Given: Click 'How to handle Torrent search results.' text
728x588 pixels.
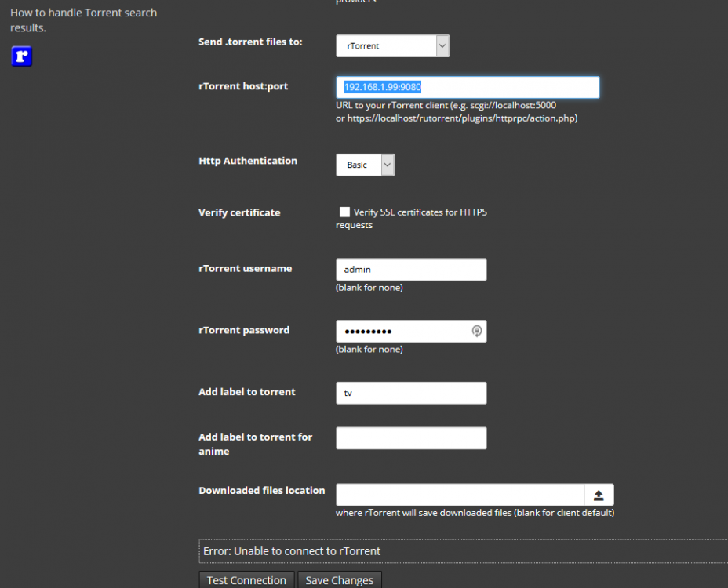Looking at the screenshot, I should coord(84,20).
